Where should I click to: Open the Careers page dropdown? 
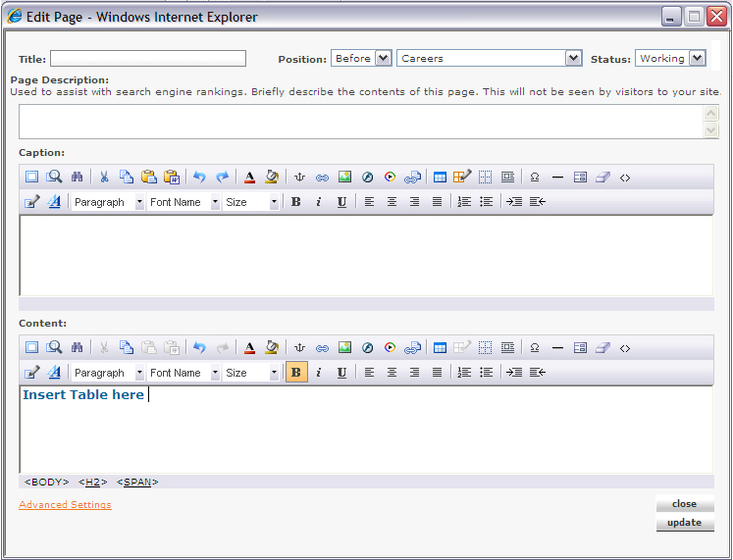pyautogui.click(x=490, y=59)
